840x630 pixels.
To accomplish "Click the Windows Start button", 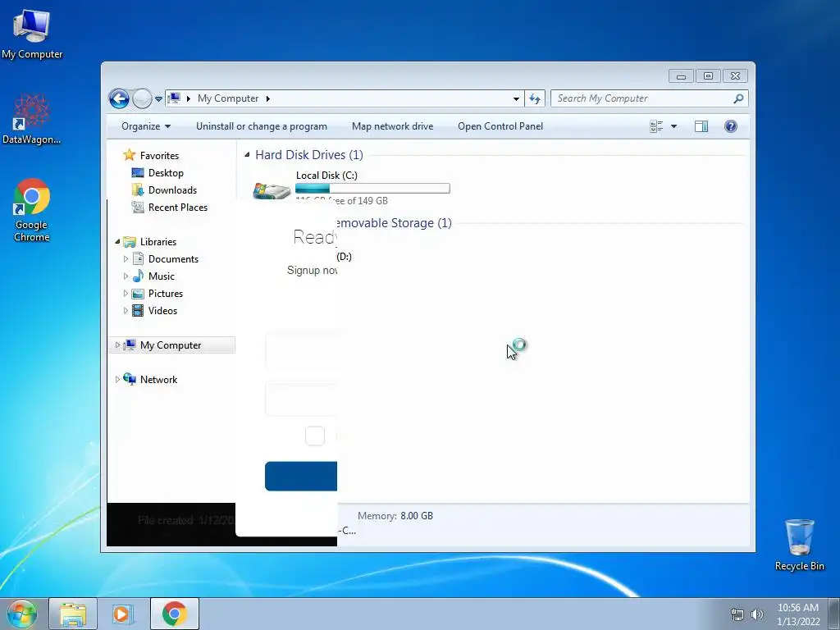I will click(21, 614).
